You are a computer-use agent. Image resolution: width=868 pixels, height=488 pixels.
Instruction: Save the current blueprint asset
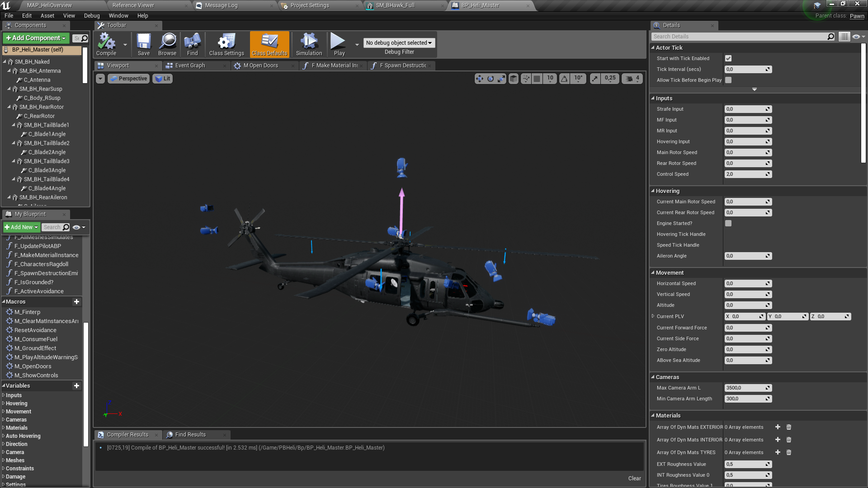[143, 44]
